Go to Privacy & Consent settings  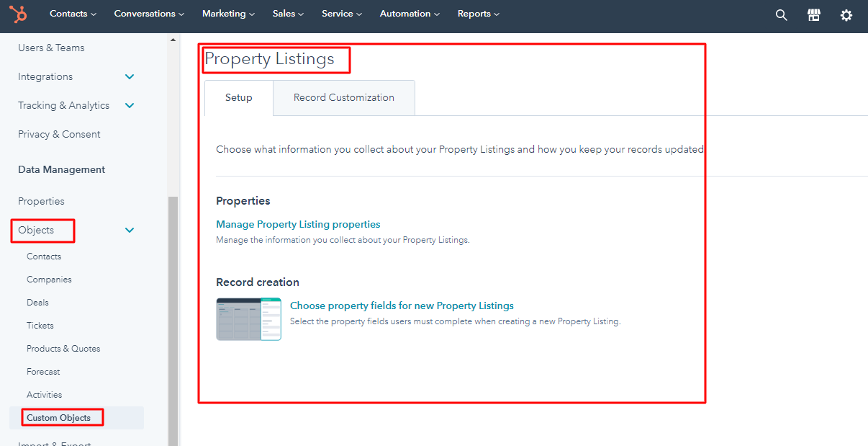[59, 134]
